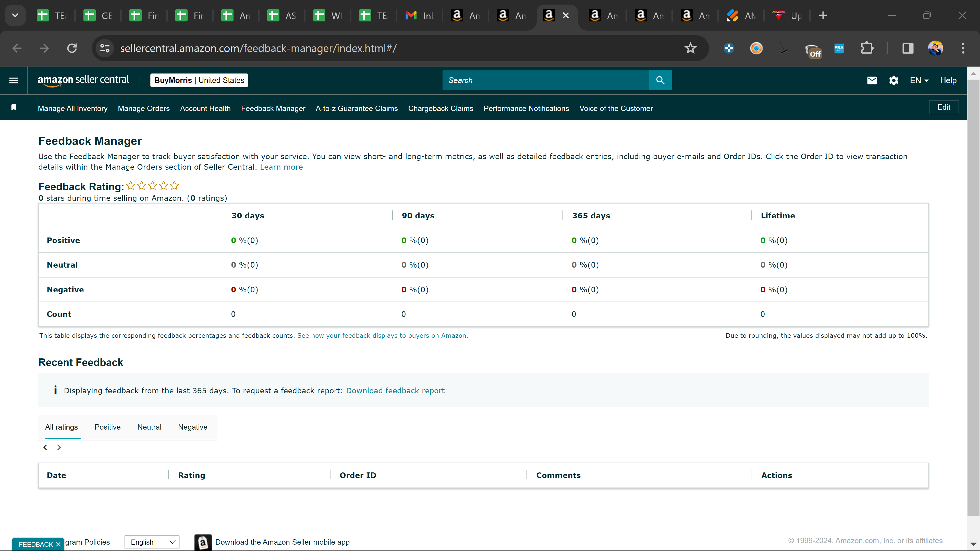Click the blue plus extension icon

click(729, 48)
